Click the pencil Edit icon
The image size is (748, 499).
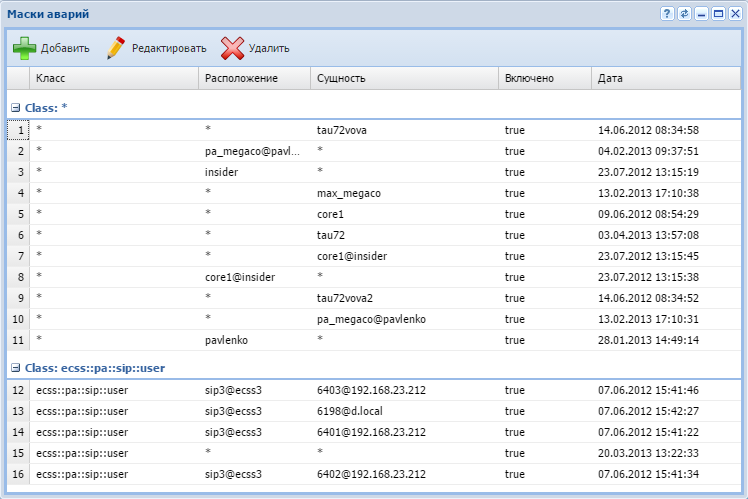tap(116, 48)
